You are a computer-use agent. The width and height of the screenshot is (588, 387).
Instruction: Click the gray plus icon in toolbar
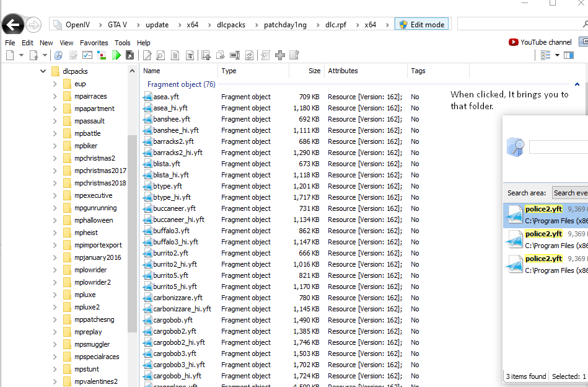[280, 55]
